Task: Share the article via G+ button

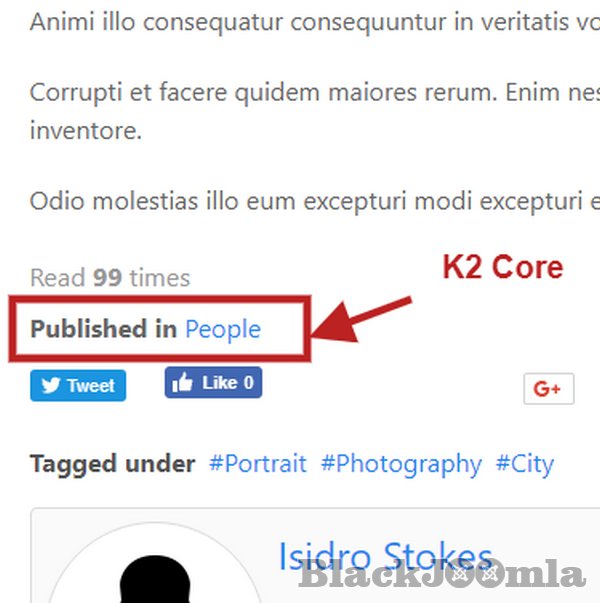Action: 549,388
